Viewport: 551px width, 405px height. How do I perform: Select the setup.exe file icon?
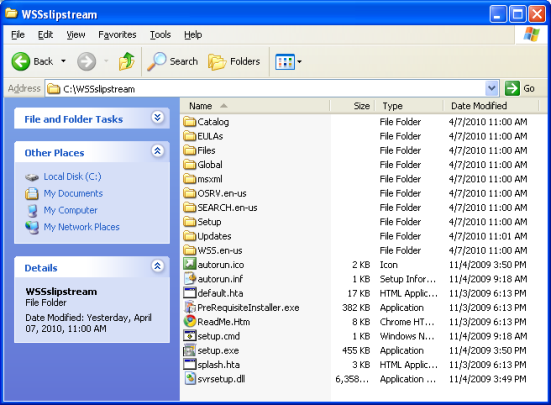pos(190,350)
